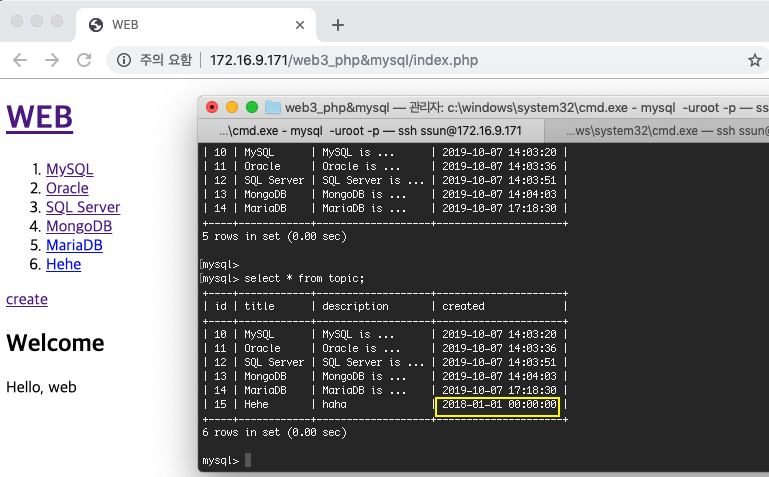Click the 'description' column header in terminal
This screenshot has height=477, width=769.
[x=355, y=306]
